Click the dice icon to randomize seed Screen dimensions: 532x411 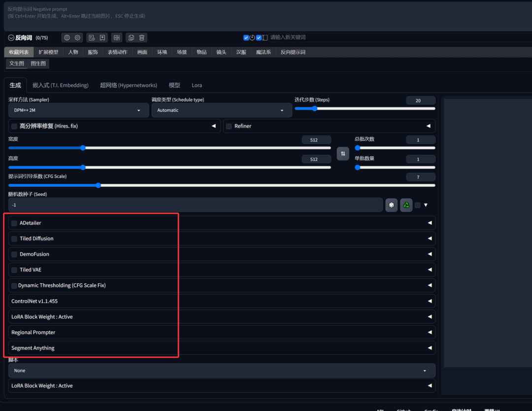[x=392, y=205]
